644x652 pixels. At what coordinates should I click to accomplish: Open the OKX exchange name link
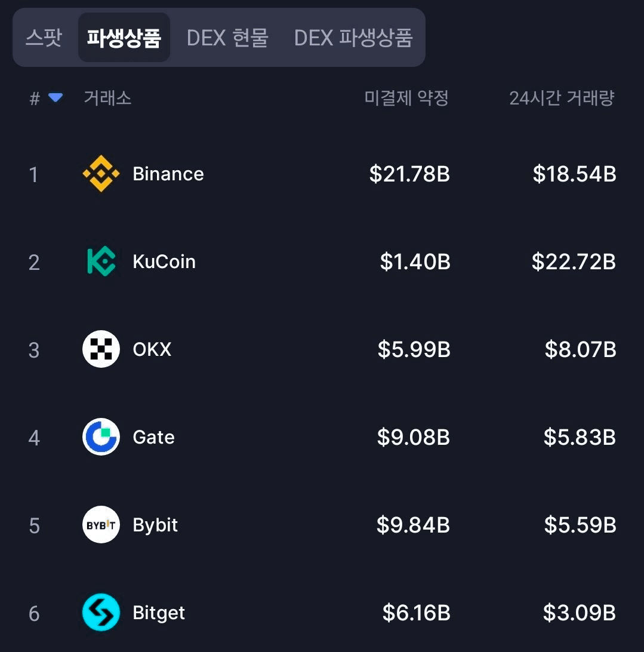click(152, 349)
